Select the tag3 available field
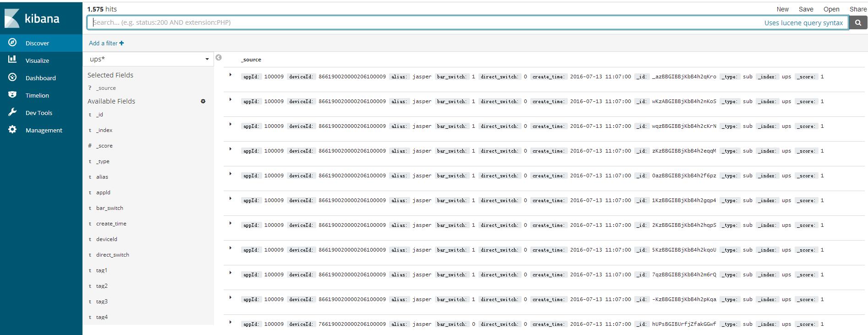 [102, 302]
